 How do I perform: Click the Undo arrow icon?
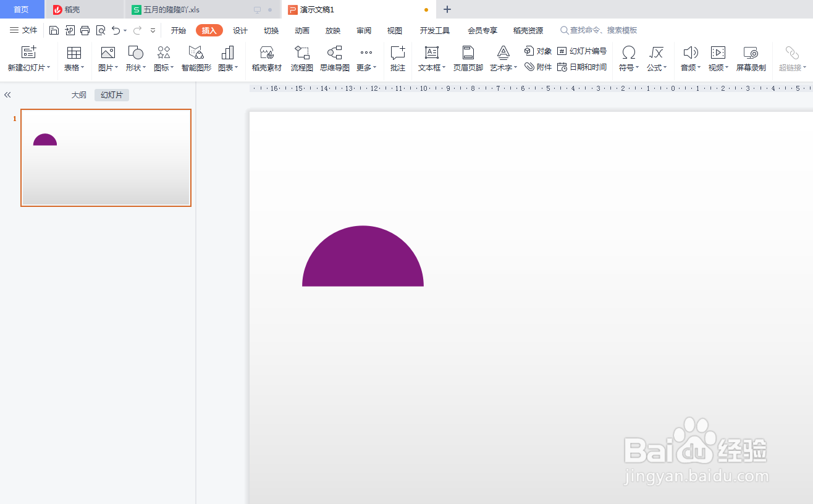click(116, 30)
